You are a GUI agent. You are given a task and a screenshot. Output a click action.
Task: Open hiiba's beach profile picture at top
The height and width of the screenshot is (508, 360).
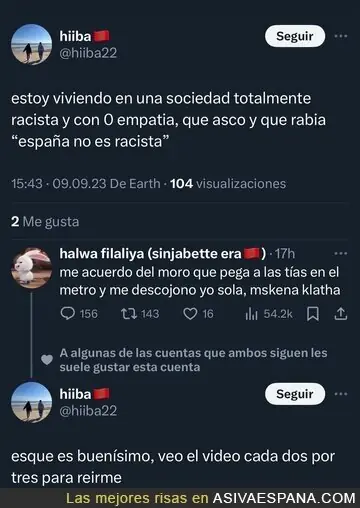pos(32,44)
